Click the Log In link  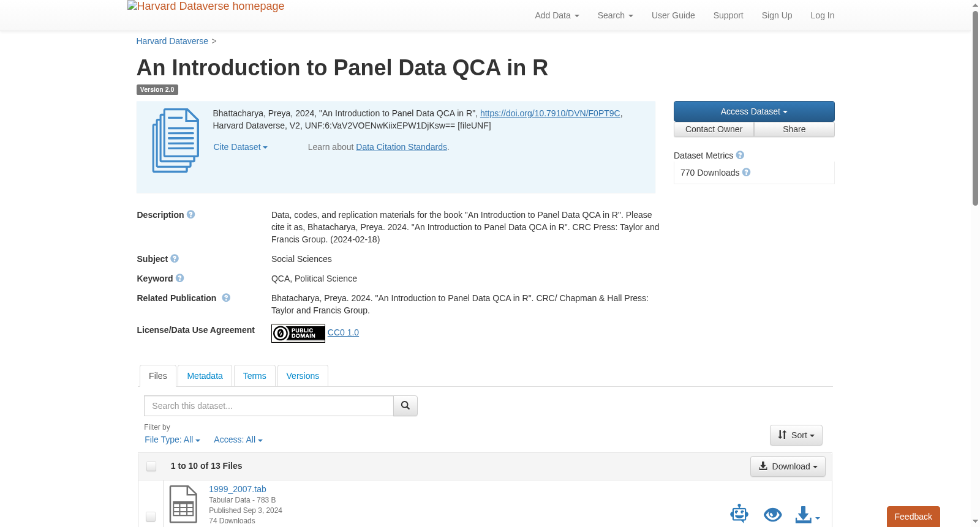click(x=823, y=15)
